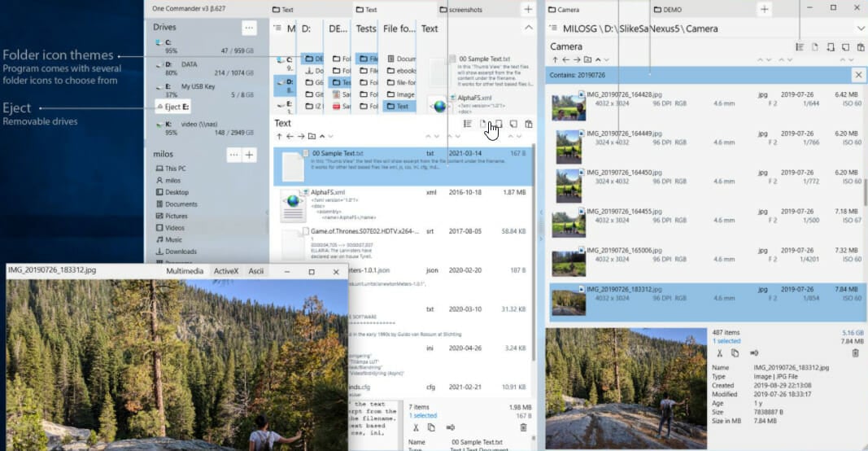Viewport: 868px width, 451px height.
Task: Click the Text pane vertical scrollbar
Action: tap(534, 252)
